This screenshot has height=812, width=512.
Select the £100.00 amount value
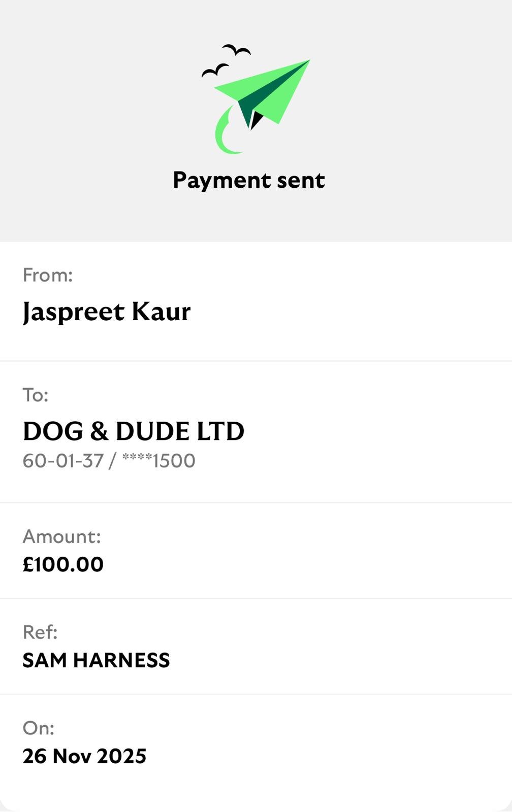pos(63,564)
